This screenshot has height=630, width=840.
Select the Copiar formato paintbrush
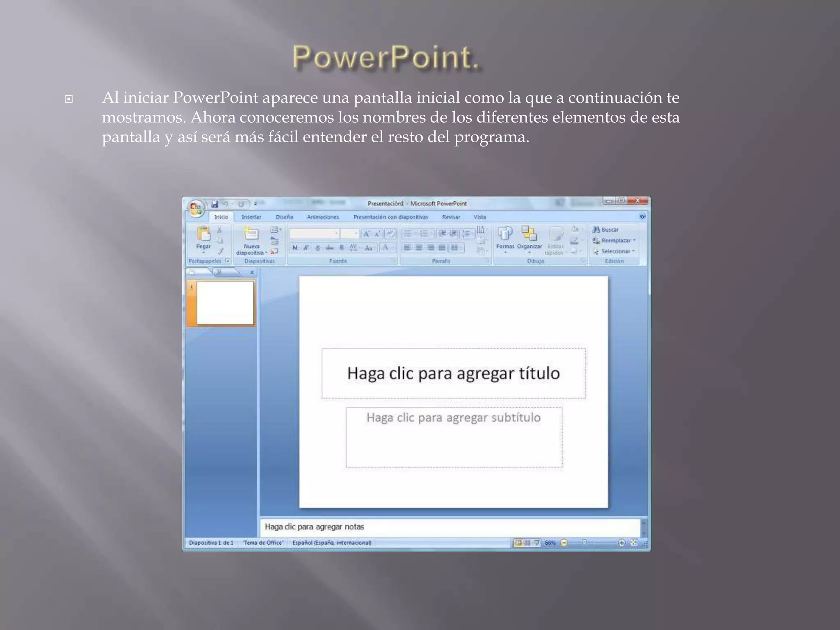point(220,251)
